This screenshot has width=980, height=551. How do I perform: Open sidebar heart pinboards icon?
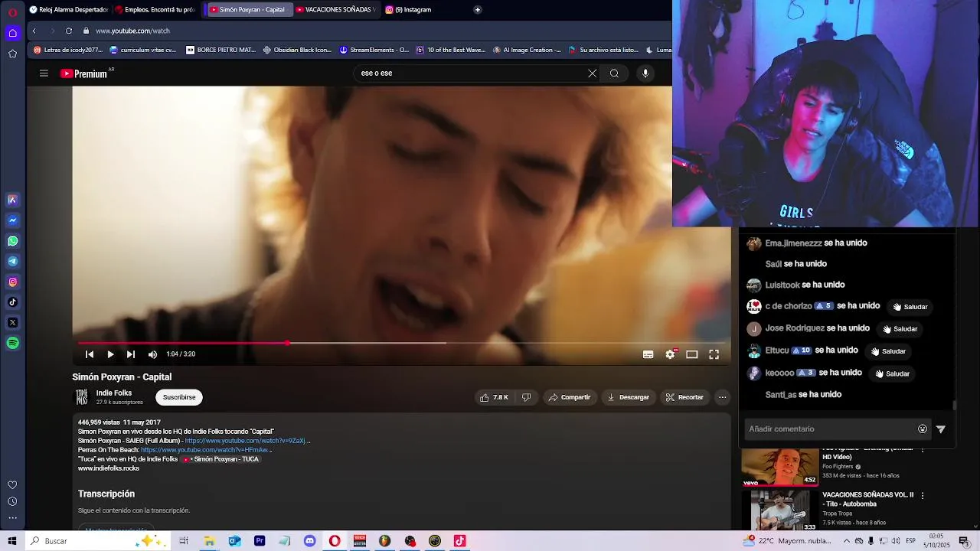pyautogui.click(x=12, y=485)
